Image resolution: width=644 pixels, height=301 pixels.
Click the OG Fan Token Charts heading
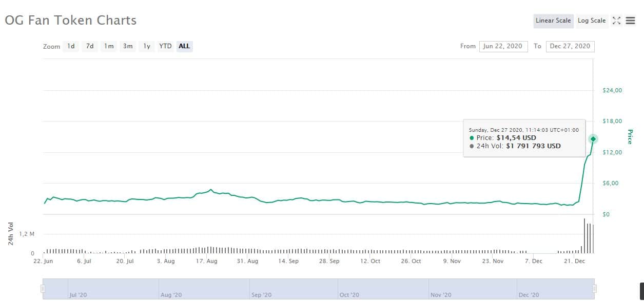[71, 21]
